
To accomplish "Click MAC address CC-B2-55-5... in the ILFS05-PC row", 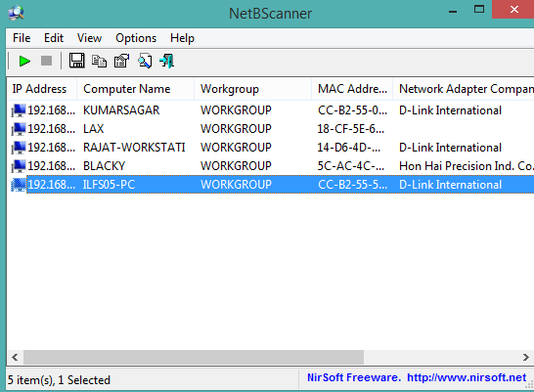I will (352, 185).
